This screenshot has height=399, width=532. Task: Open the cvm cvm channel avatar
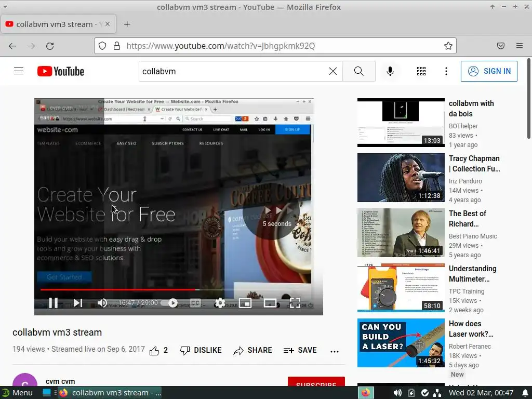click(x=25, y=380)
